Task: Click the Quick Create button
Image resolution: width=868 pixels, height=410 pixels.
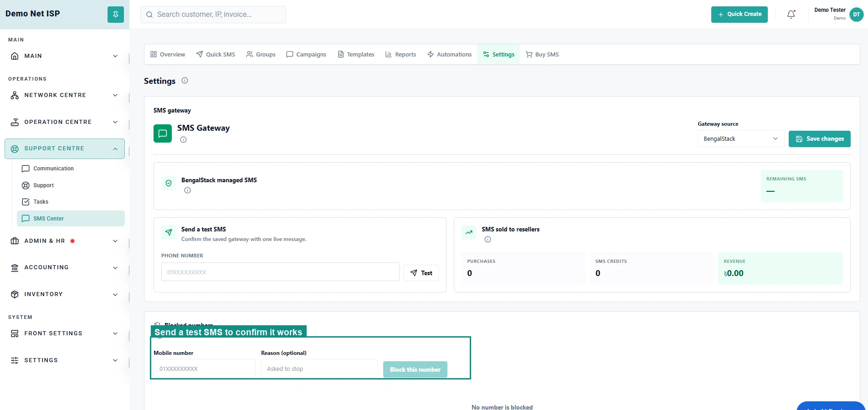Action: 740,15
